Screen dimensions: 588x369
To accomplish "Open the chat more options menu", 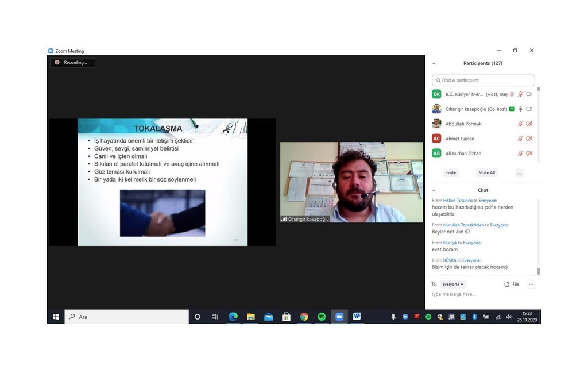I will click(531, 284).
